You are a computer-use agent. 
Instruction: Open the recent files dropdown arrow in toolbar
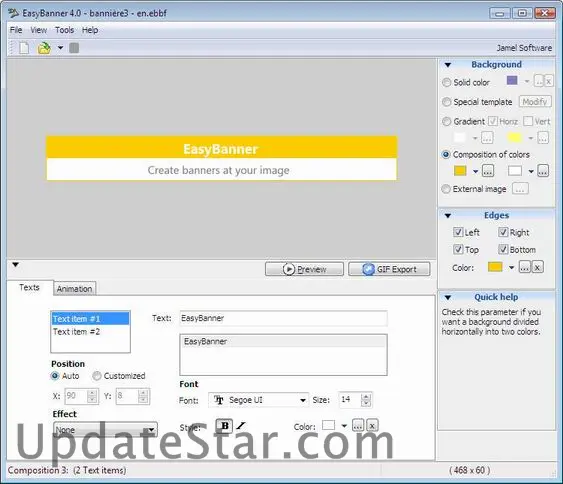[x=60, y=47]
